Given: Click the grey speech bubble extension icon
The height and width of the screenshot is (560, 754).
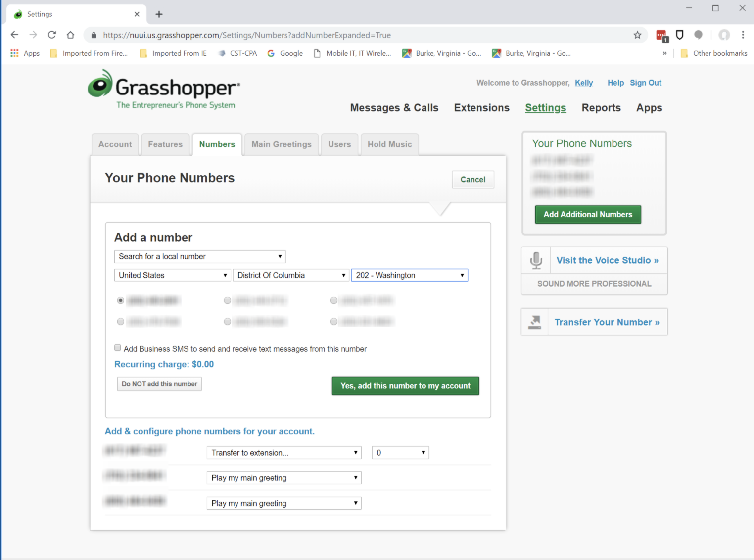Looking at the screenshot, I should (699, 35).
